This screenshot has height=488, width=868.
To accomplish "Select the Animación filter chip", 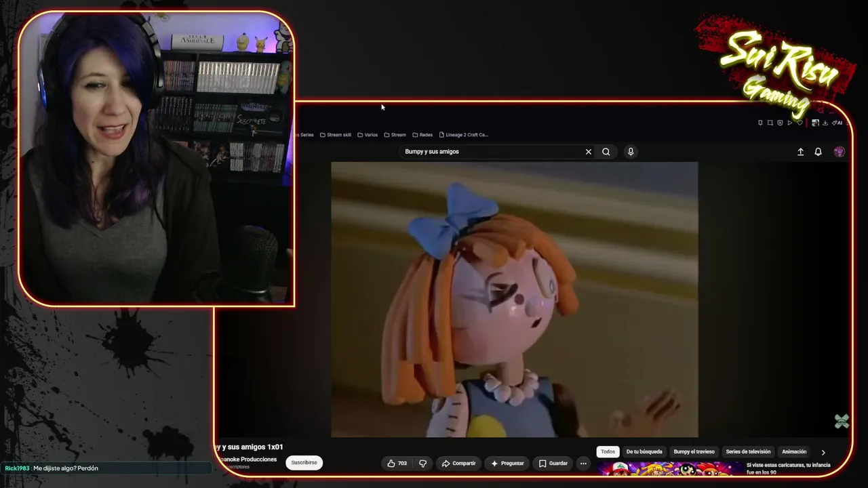I will [x=794, y=451].
